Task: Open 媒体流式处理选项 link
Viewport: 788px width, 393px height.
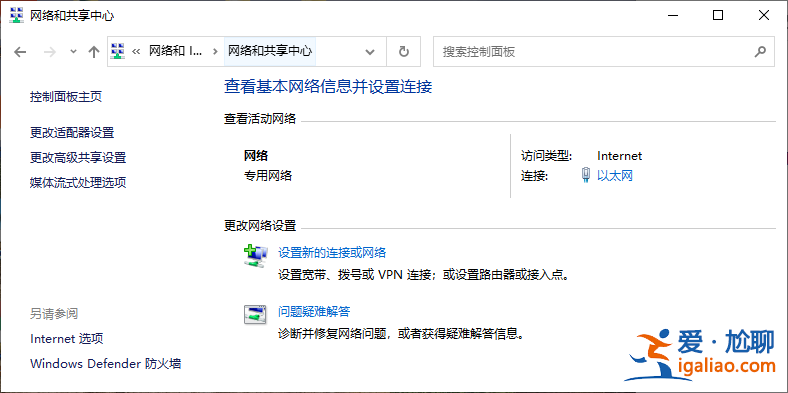Action: (x=78, y=182)
